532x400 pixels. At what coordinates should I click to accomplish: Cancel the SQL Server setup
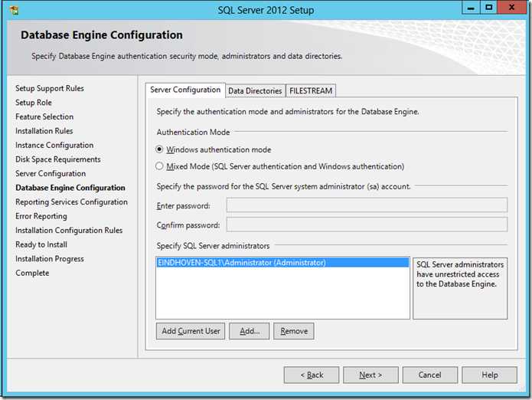pyautogui.click(x=430, y=375)
